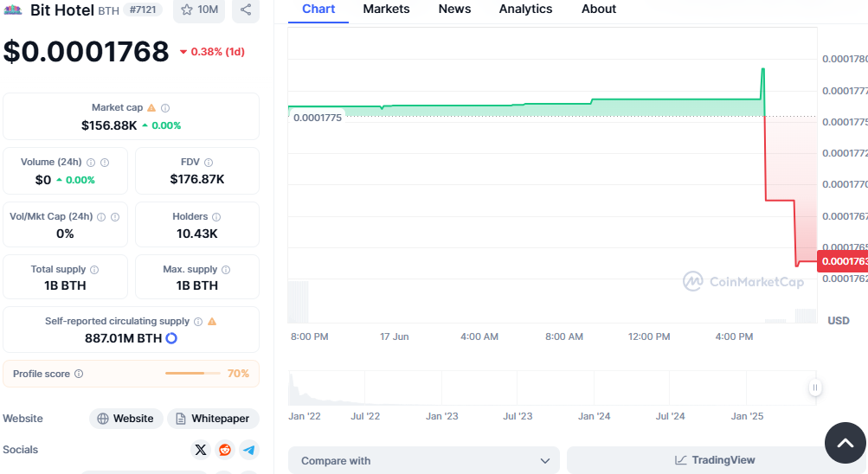This screenshot has height=474, width=868.
Task: Open the share icon button
Action: point(246,10)
